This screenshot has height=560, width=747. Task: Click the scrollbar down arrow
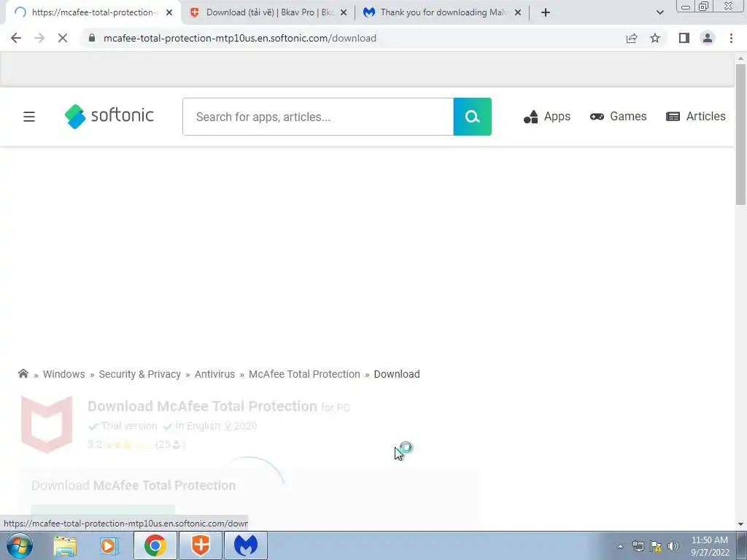(740, 524)
